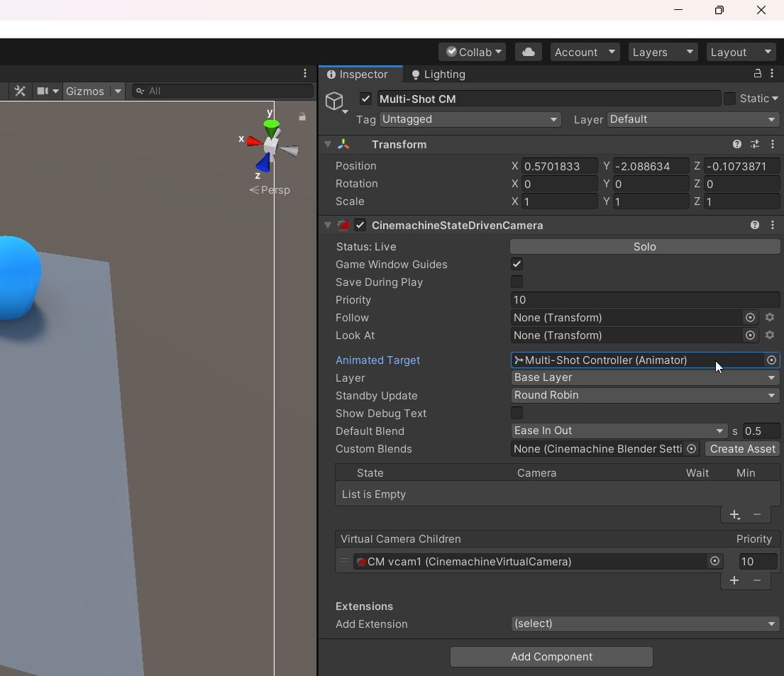This screenshot has height=676, width=784.
Task: Click the Transform component icon
Action: pyautogui.click(x=344, y=145)
